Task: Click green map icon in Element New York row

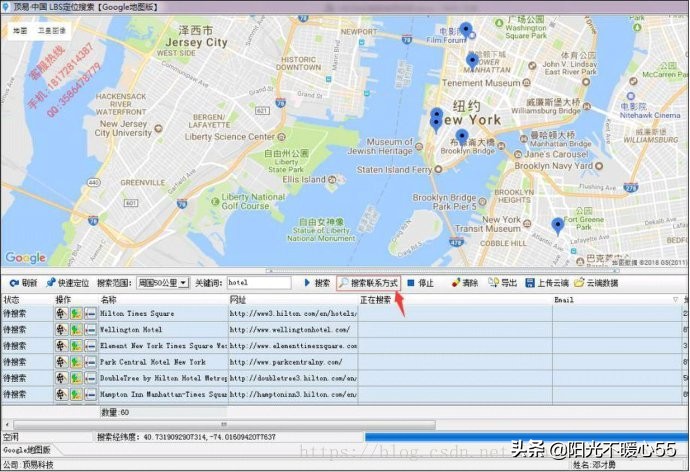Action: click(x=76, y=346)
